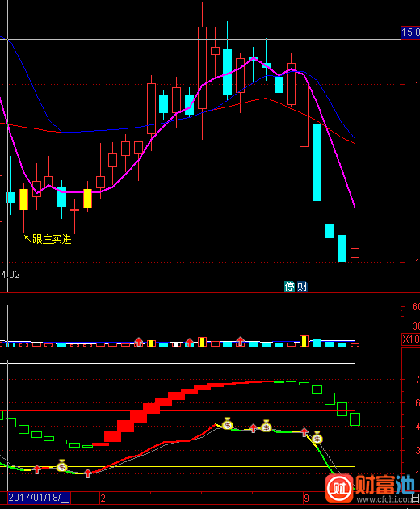Click the last money bag icon on falling indicator line
420x509 pixels.
click(317, 438)
